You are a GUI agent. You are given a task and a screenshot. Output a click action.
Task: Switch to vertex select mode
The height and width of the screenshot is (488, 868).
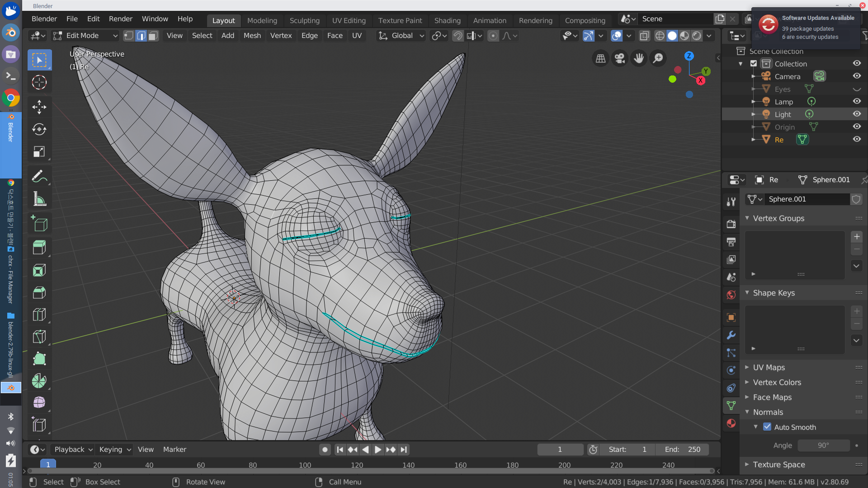pyautogui.click(x=129, y=36)
